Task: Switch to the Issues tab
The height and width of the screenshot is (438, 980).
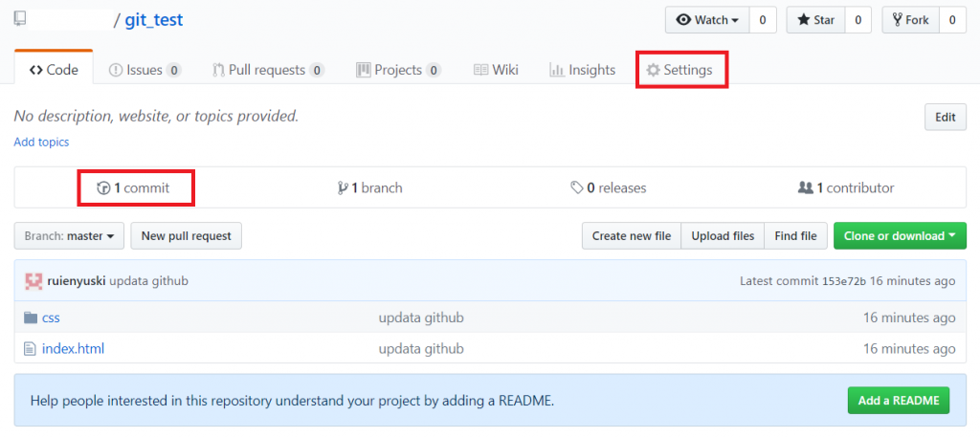Action: coord(145,70)
